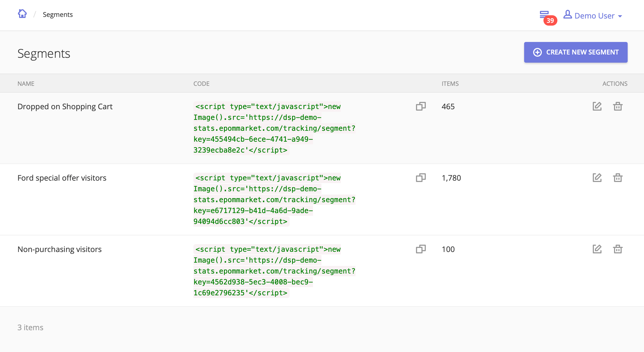Screen dimensions: 644x352
Task: Open the Demo User account menu
Action: (x=593, y=16)
